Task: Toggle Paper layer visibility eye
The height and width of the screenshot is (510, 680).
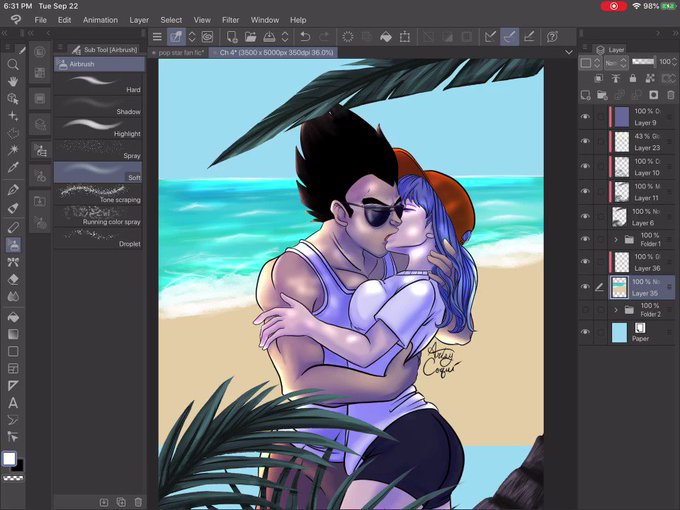Action: [x=585, y=332]
